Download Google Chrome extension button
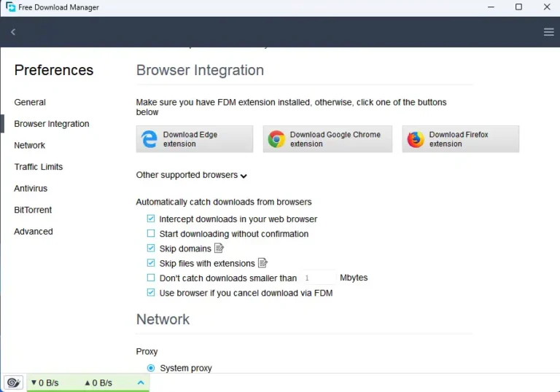The width and height of the screenshot is (560, 392). [x=327, y=139]
